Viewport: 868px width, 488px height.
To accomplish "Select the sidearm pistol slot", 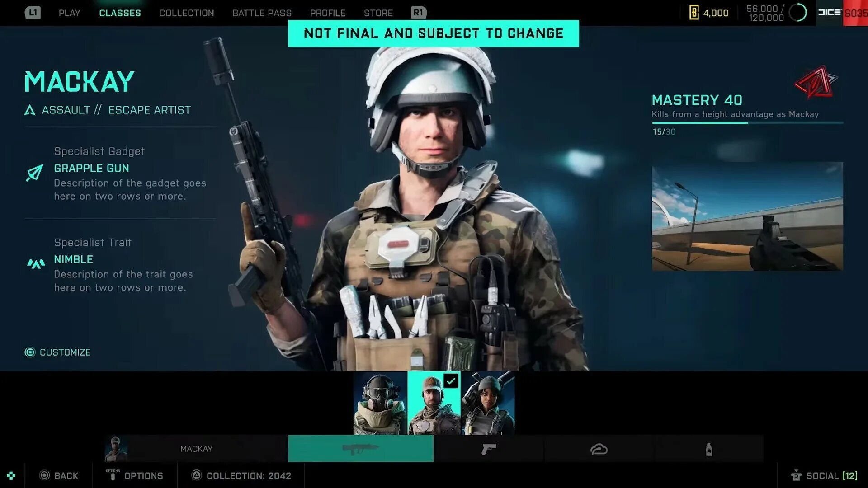I will pos(488,449).
